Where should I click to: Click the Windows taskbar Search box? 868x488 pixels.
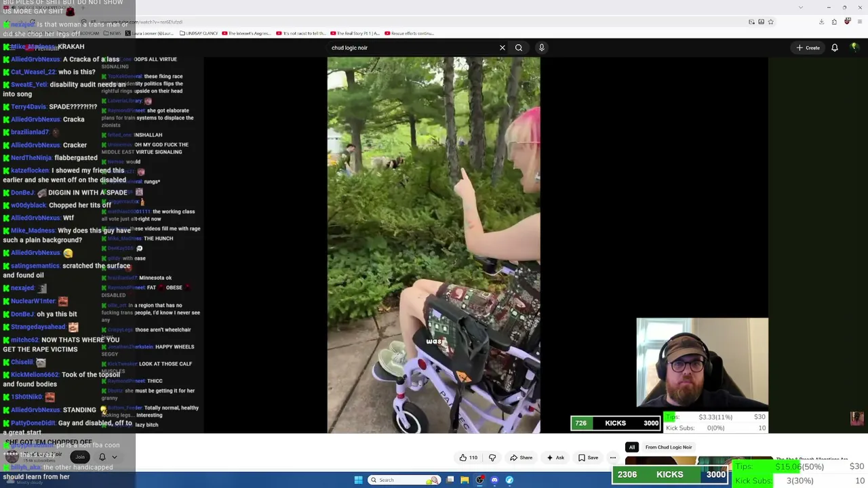pyautogui.click(x=403, y=480)
